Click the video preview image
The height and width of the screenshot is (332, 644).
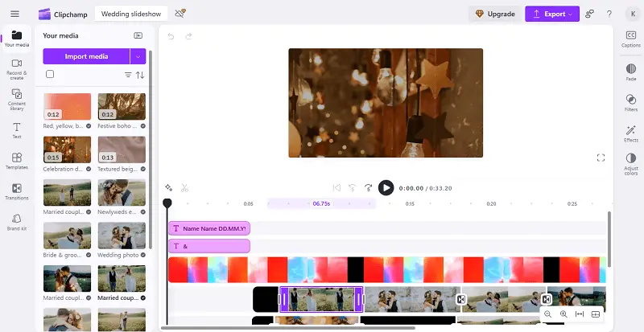tap(386, 103)
